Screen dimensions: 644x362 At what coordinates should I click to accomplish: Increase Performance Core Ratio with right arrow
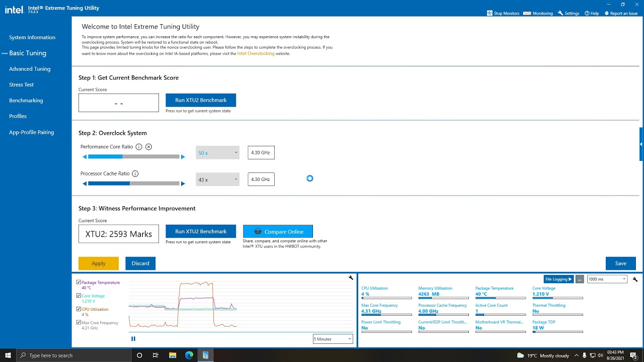click(183, 157)
